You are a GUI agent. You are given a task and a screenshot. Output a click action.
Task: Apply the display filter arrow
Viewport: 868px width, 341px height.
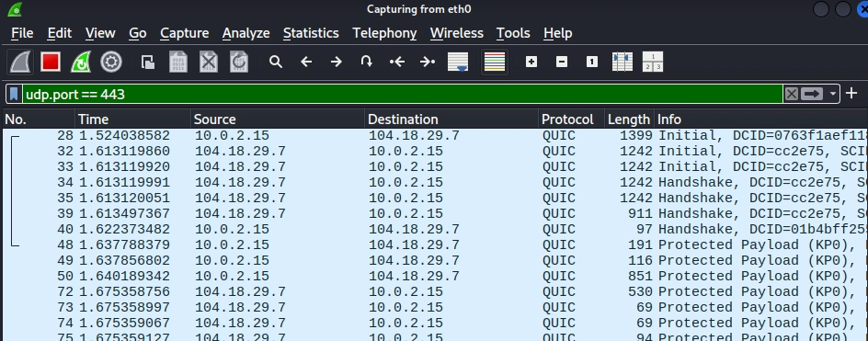coord(812,94)
